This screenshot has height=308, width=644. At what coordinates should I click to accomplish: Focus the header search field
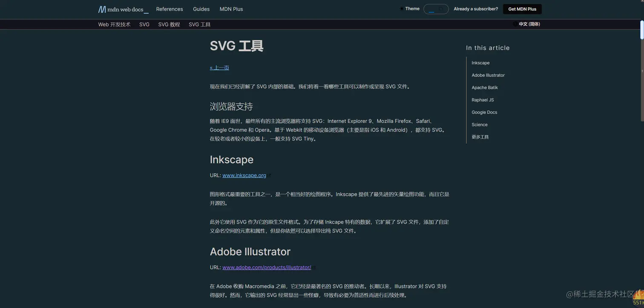tap(436, 9)
